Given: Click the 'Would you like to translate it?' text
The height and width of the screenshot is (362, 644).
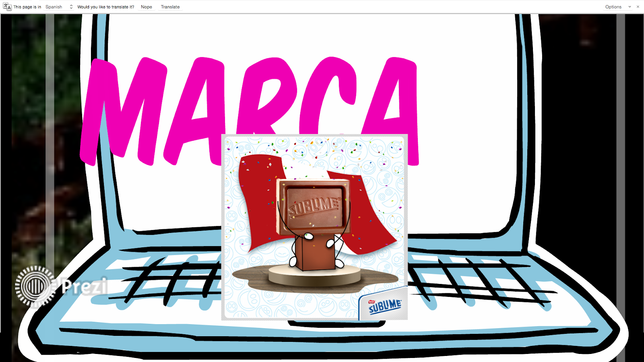Looking at the screenshot, I should pos(105,7).
